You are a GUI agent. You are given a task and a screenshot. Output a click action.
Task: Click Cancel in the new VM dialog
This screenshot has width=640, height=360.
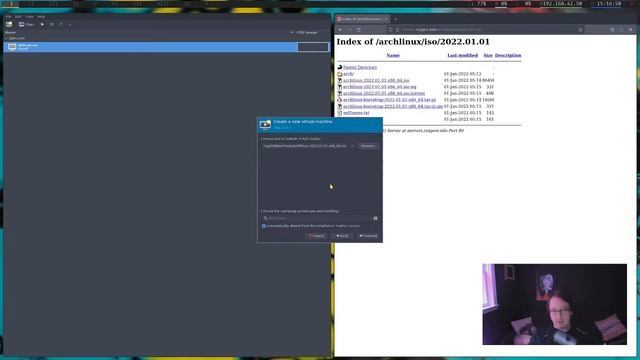pos(316,236)
